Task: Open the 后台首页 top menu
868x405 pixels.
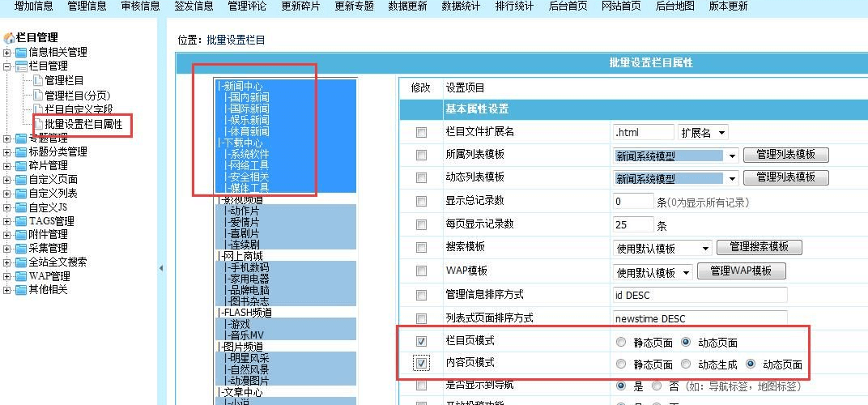Action: (x=568, y=6)
